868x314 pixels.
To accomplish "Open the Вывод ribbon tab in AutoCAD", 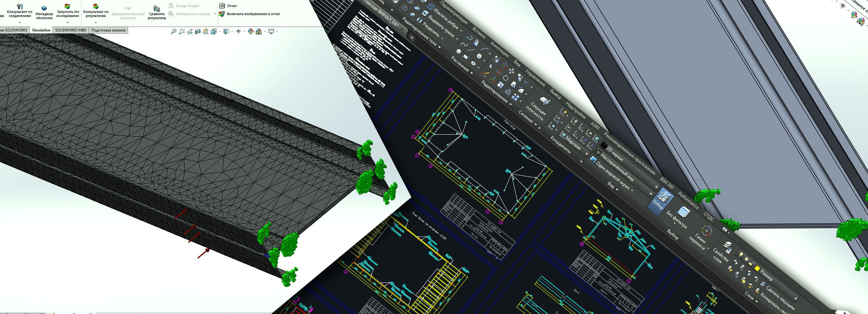I will click(555, 94).
